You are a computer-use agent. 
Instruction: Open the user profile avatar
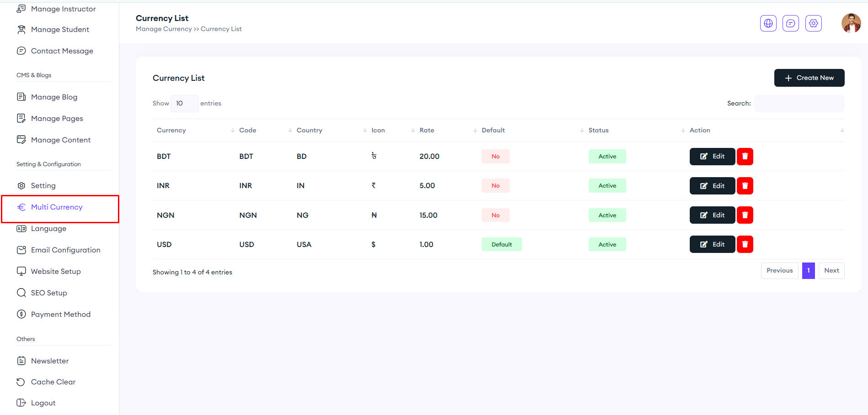[851, 23]
